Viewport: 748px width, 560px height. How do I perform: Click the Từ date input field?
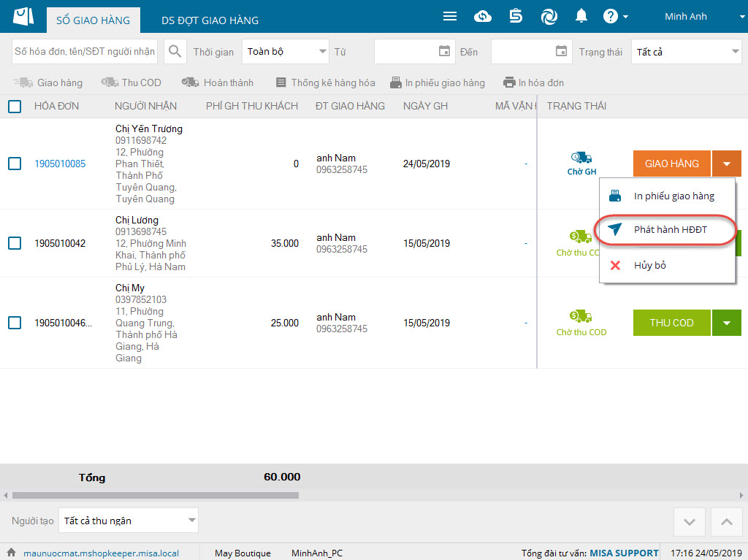[x=415, y=52]
